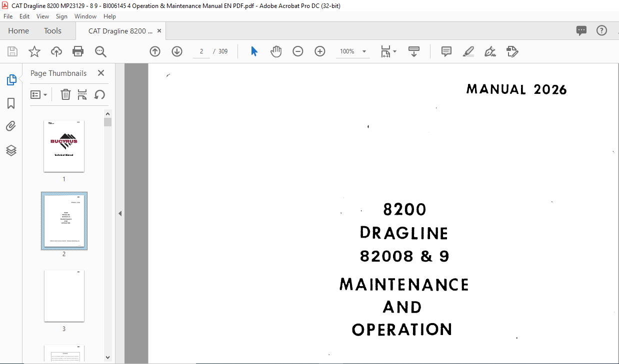Click the current page number field
This screenshot has width=619, height=364.
(201, 51)
